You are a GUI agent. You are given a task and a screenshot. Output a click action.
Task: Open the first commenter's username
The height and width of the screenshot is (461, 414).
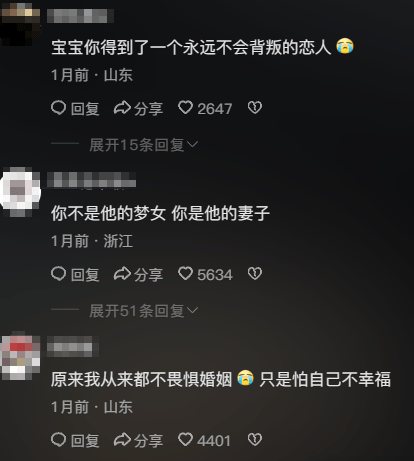(80, 16)
